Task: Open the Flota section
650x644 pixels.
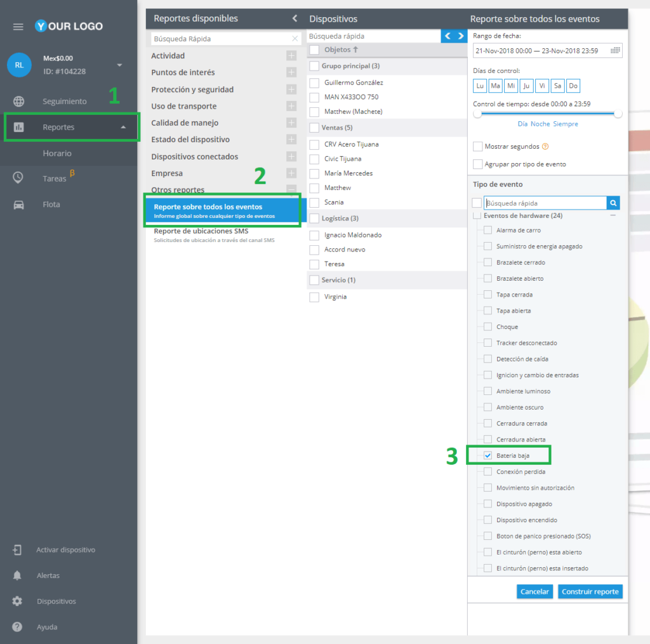Action: 51,205
